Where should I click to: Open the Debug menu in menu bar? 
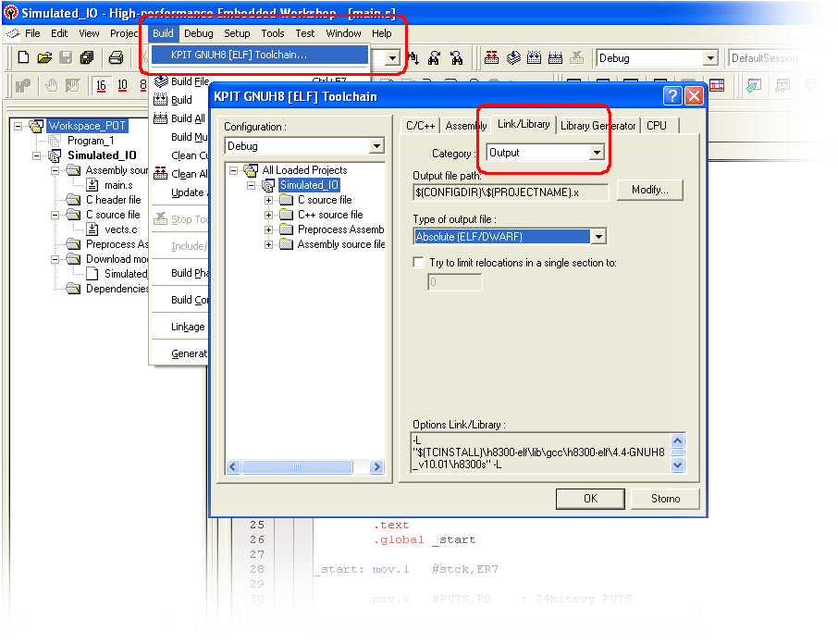[198, 33]
